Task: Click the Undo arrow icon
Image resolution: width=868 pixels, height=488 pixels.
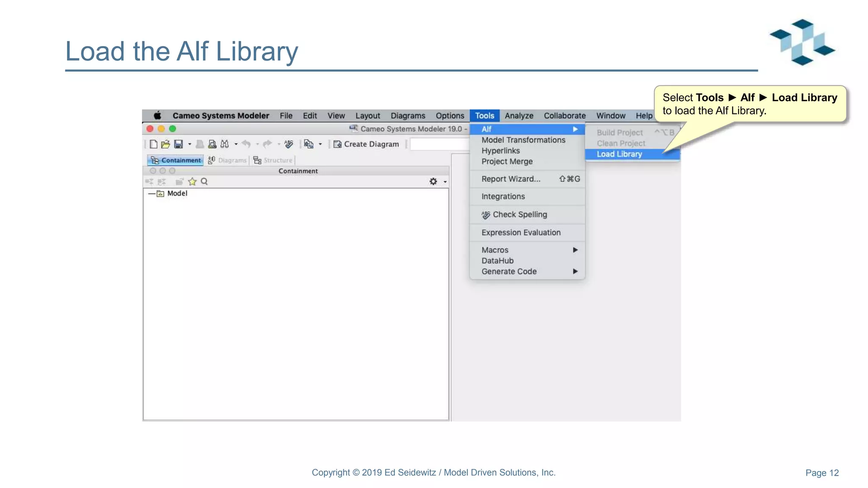Action: pos(246,144)
